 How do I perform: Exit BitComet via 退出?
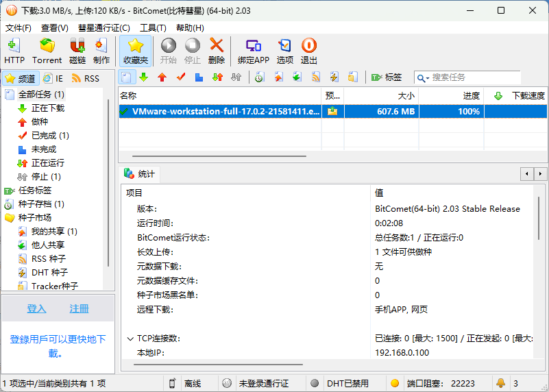click(309, 51)
